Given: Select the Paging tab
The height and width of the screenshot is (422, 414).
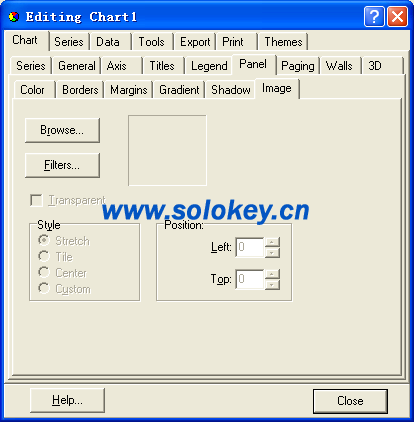Looking at the screenshot, I should click(x=298, y=66).
